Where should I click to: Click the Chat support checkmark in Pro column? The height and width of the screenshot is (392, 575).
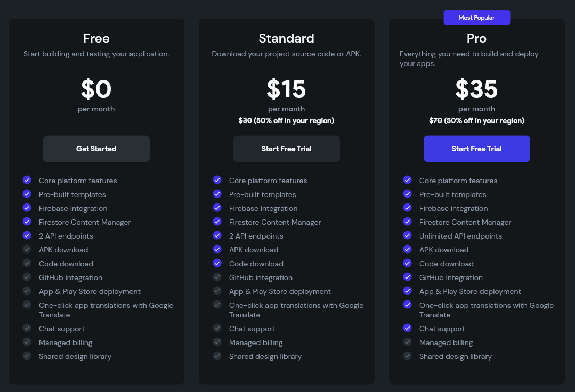[x=408, y=328]
